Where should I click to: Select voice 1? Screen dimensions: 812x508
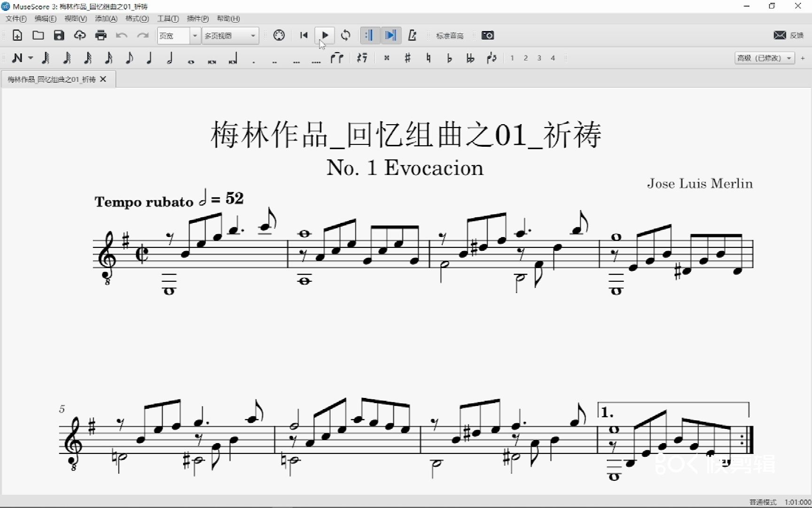point(512,58)
